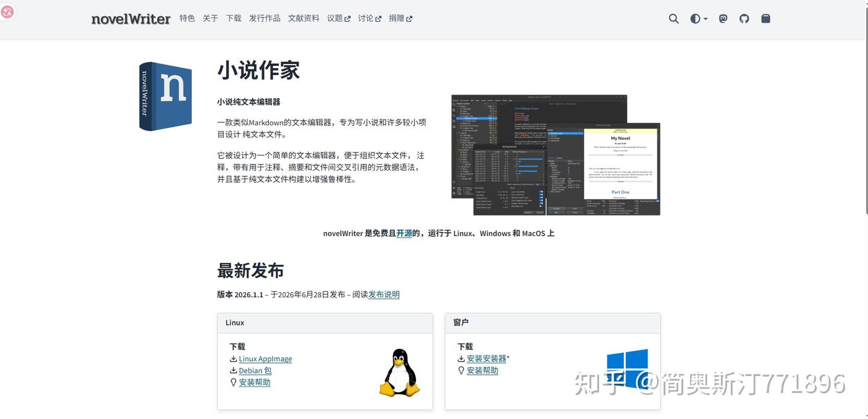Open the application screenshot preview image
This screenshot has height=419, width=868.
556,155
